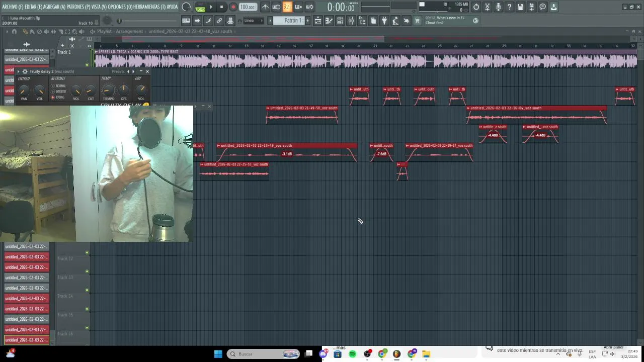The image size is (644, 362).
Task: Open the Browser view icon
Action: (362, 21)
